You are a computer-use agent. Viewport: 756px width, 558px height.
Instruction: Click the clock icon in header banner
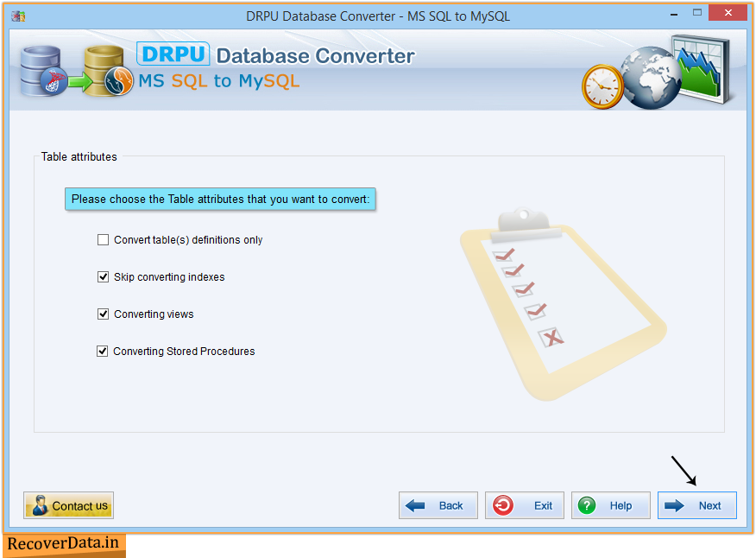602,86
